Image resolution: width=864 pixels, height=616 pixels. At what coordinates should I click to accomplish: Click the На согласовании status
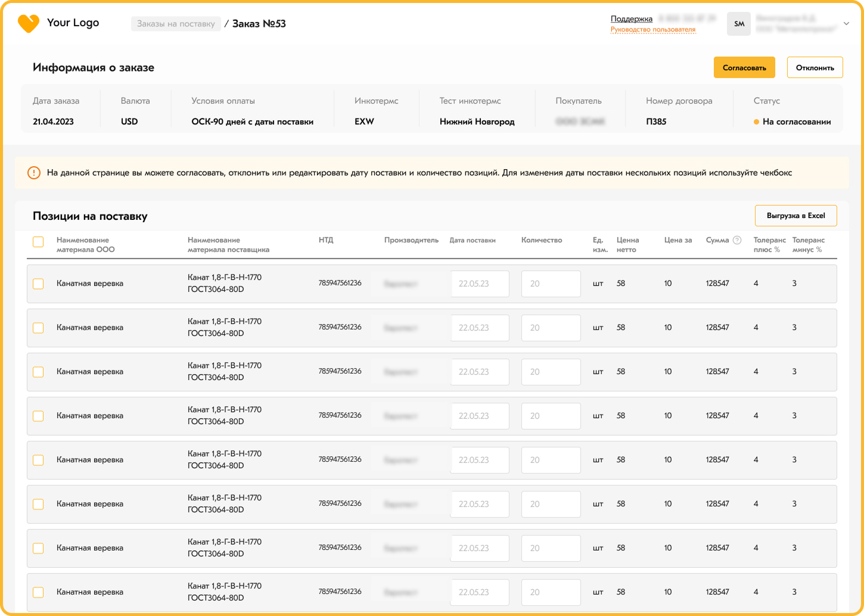point(792,122)
